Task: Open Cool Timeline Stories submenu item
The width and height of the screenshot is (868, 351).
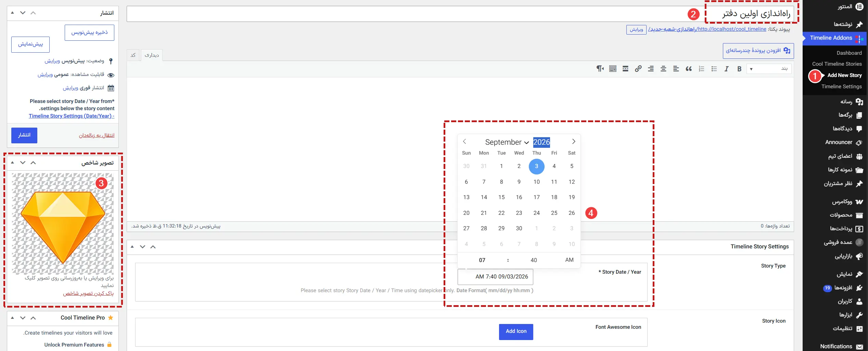Action: coord(837,64)
